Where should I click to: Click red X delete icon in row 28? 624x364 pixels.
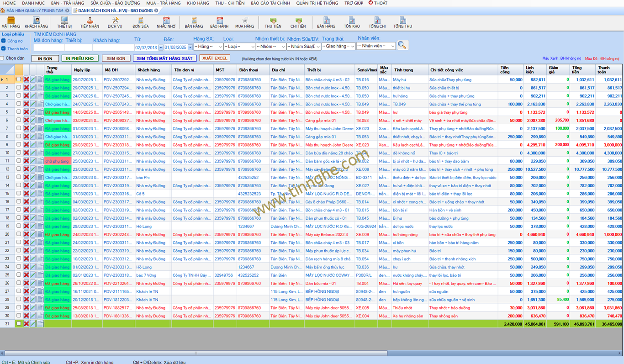(x=26, y=300)
